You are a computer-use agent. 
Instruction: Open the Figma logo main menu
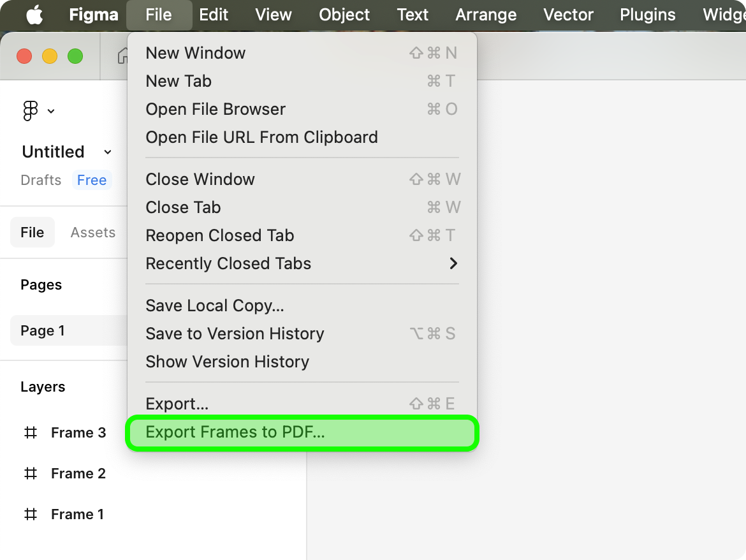coord(31,111)
